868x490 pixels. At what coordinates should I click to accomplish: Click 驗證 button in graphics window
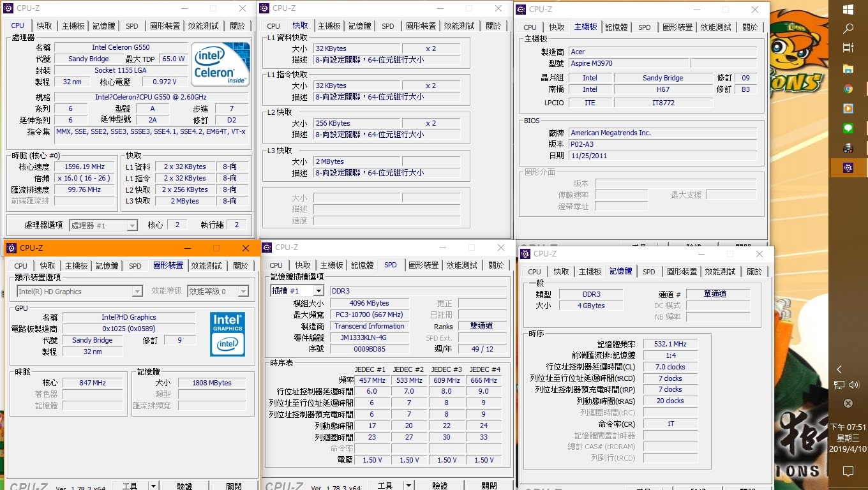[184, 486]
